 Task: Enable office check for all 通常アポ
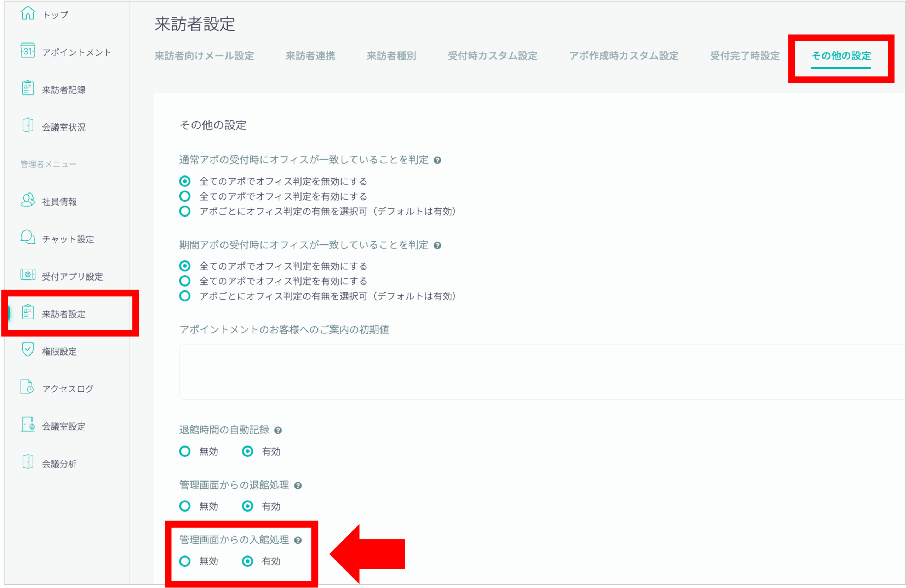pyautogui.click(x=185, y=196)
